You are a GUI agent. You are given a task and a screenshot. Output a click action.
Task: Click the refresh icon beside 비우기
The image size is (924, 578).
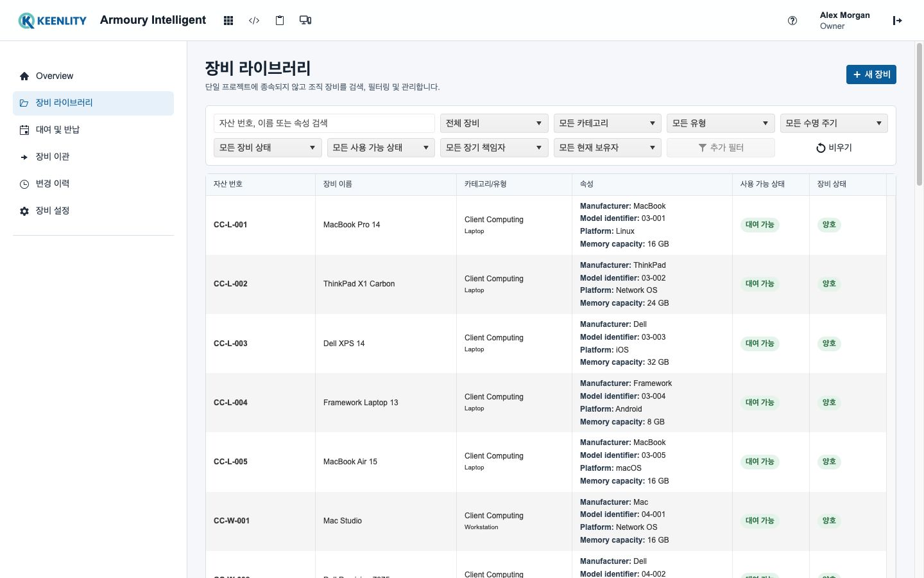821,148
